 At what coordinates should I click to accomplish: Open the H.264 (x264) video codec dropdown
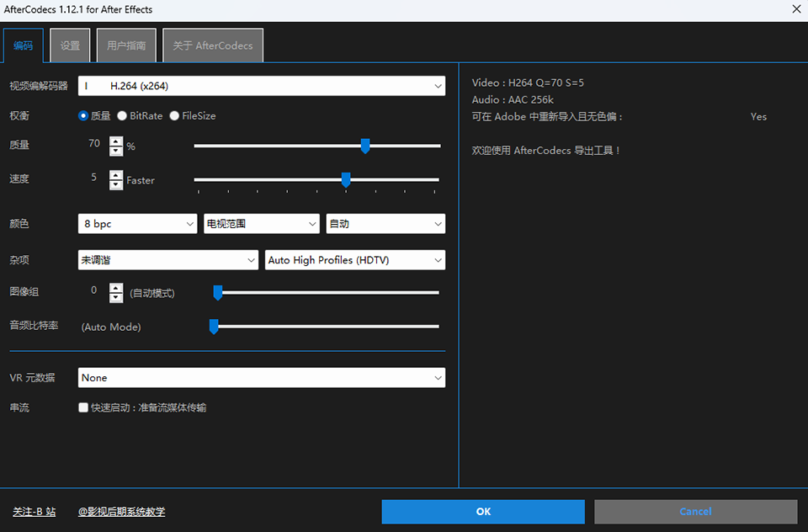pyautogui.click(x=261, y=86)
